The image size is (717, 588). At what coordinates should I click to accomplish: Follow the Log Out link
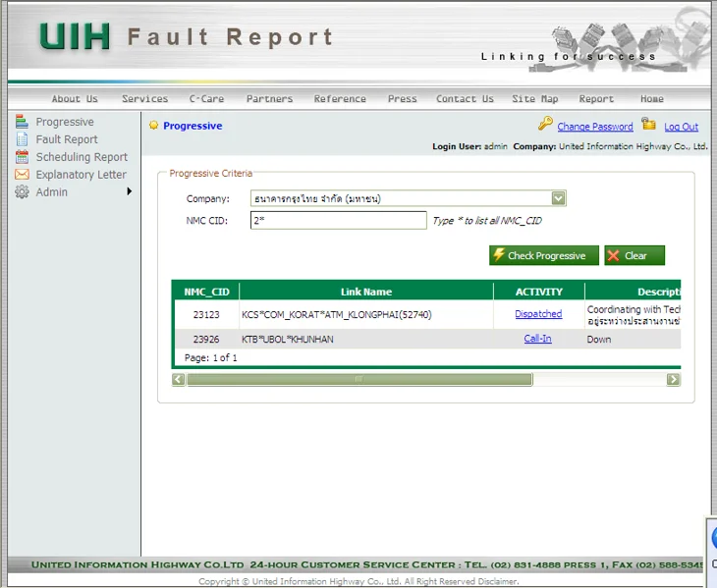(681, 127)
